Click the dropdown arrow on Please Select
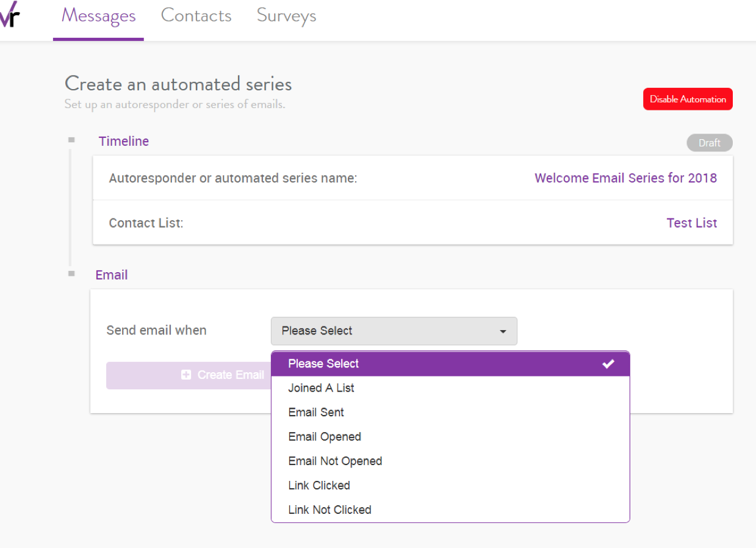The height and width of the screenshot is (548, 756). click(x=502, y=331)
